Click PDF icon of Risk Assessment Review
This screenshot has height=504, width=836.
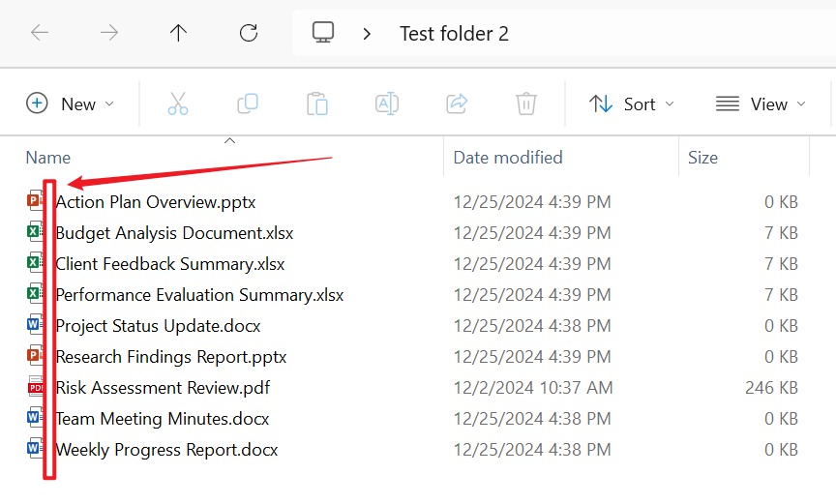click(35, 386)
